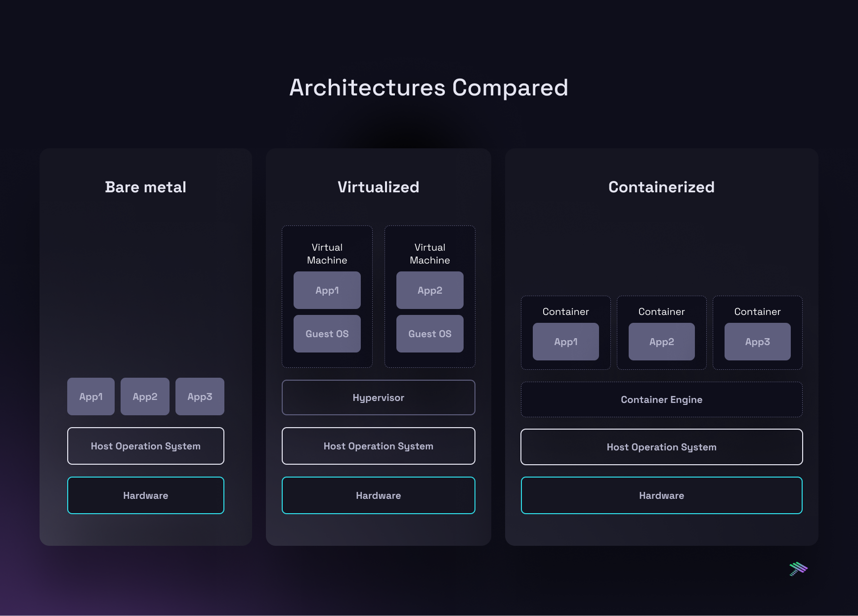Select Host Operation System under Bare metal

(x=146, y=446)
